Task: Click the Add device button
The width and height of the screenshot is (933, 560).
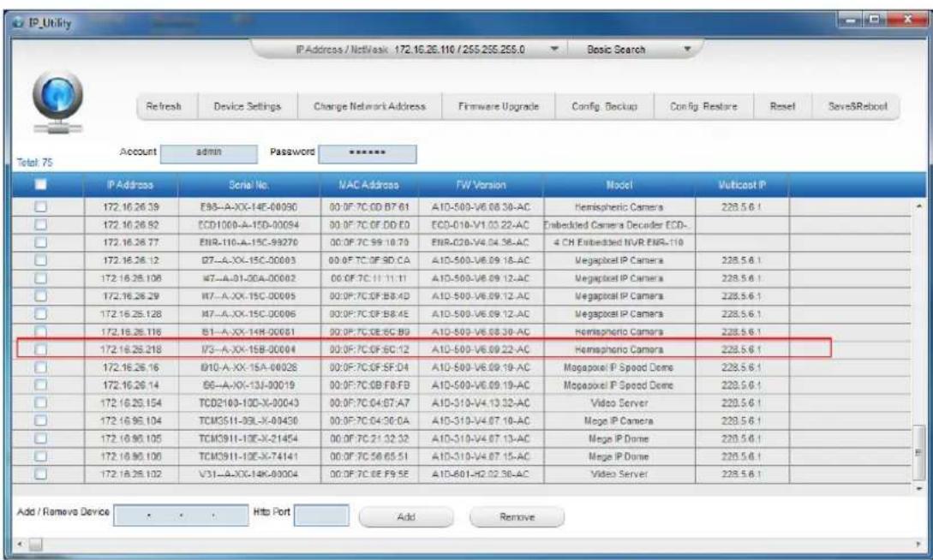Action: coord(405,517)
